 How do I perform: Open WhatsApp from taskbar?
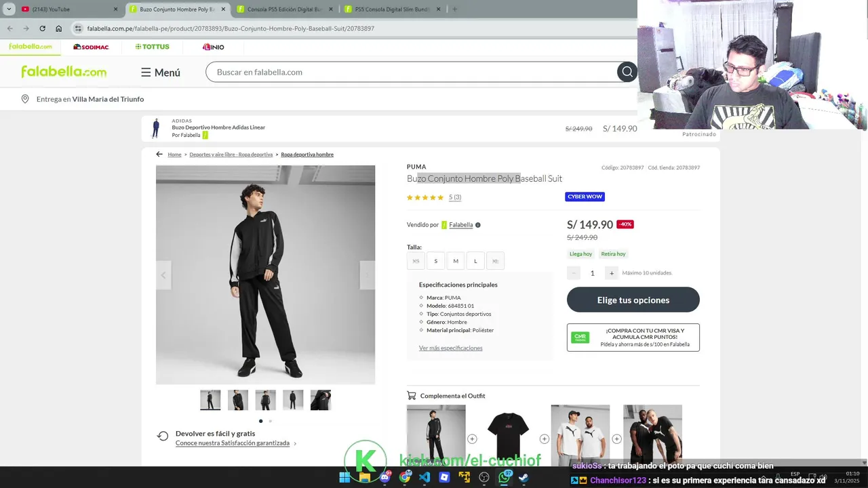(504, 477)
